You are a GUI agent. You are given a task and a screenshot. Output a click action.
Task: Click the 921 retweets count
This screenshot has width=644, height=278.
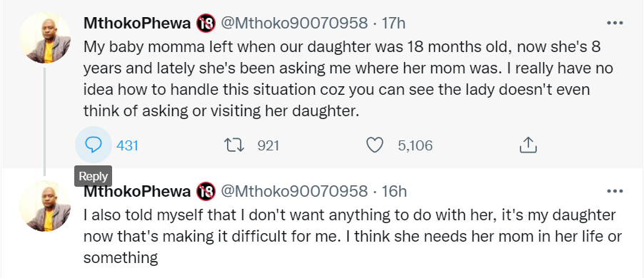pyautogui.click(x=268, y=145)
